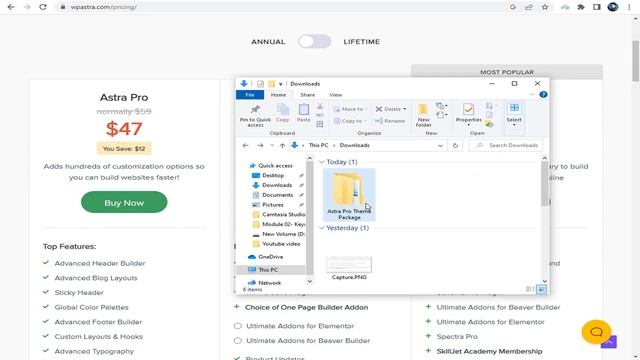Click the browser share icon
640x360 pixels.
(529, 7)
